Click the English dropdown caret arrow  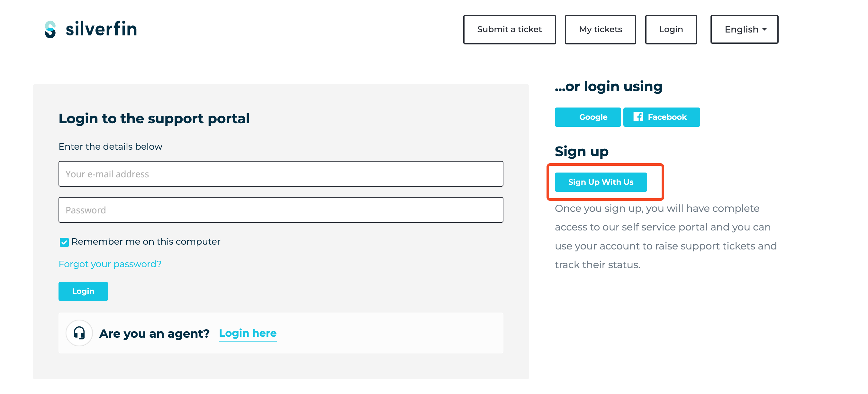pos(764,29)
